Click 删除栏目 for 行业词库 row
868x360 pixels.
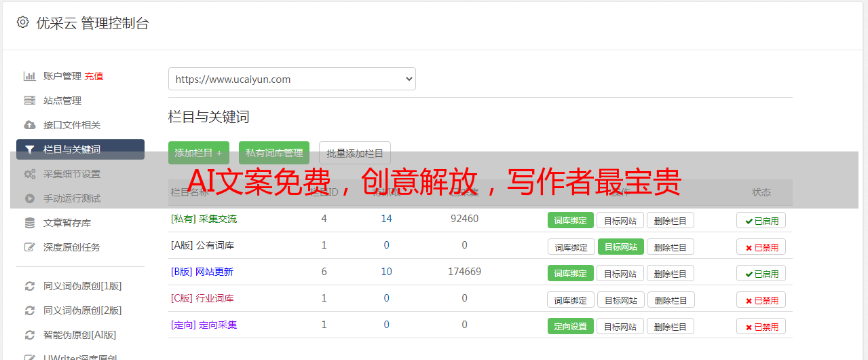[x=671, y=300]
